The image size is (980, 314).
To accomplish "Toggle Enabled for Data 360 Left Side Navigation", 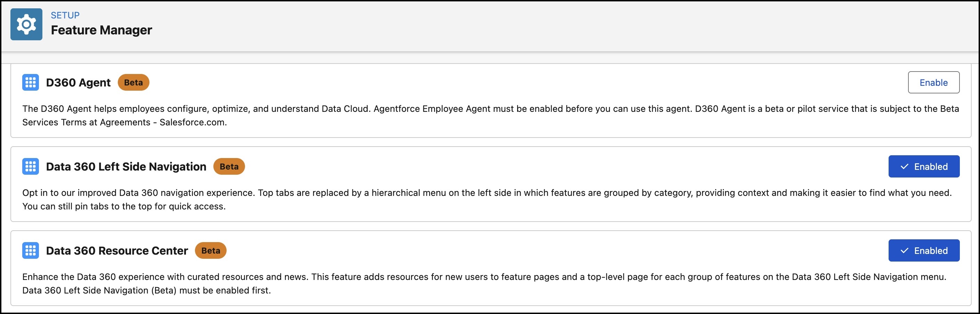I will 924,166.
